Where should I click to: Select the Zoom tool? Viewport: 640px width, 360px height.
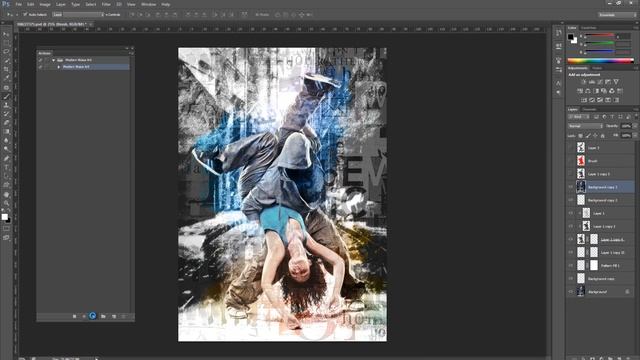click(6, 203)
